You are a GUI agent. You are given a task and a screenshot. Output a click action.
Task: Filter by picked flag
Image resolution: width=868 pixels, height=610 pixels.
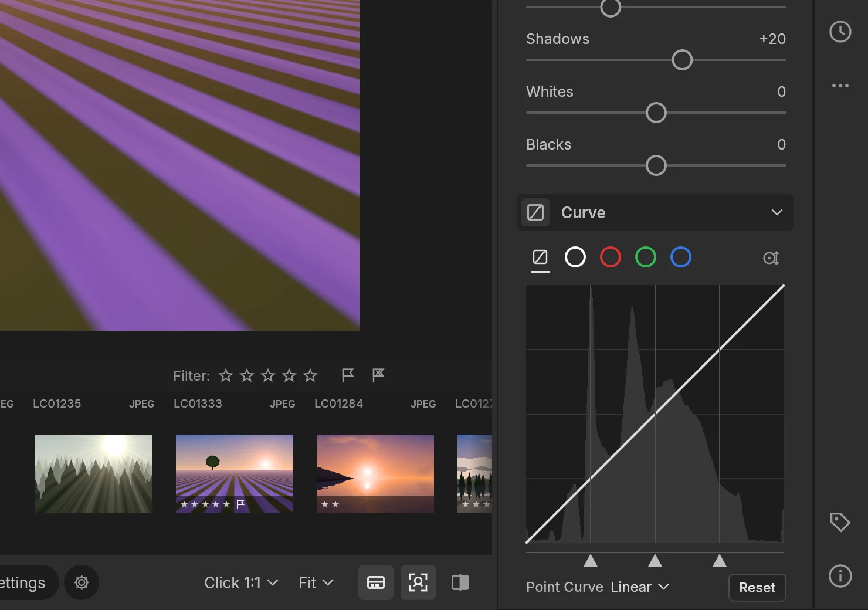[348, 375]
